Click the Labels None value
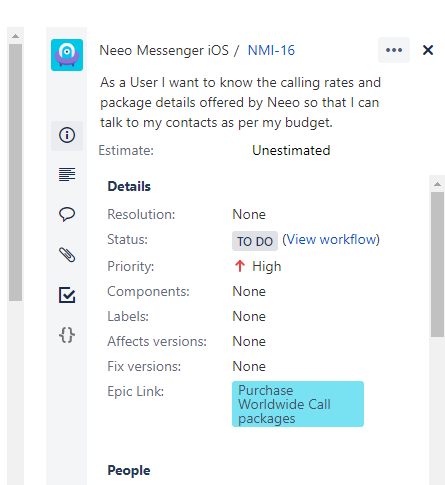Image resolution: width=445 pixels, height=485 pixels. coord(249,316)
